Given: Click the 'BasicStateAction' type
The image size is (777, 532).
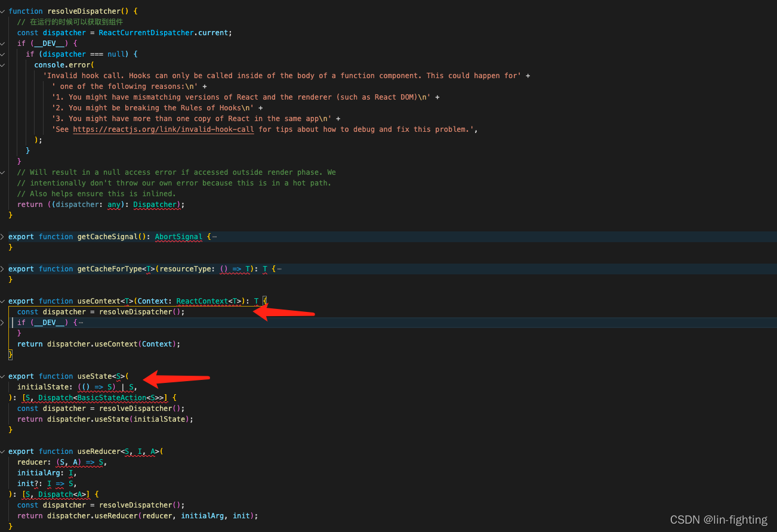Looking at the screenshot, I should coord(112,398).
